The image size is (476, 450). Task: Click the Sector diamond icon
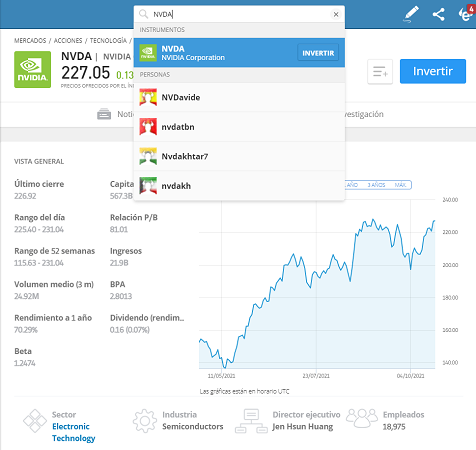35,421
